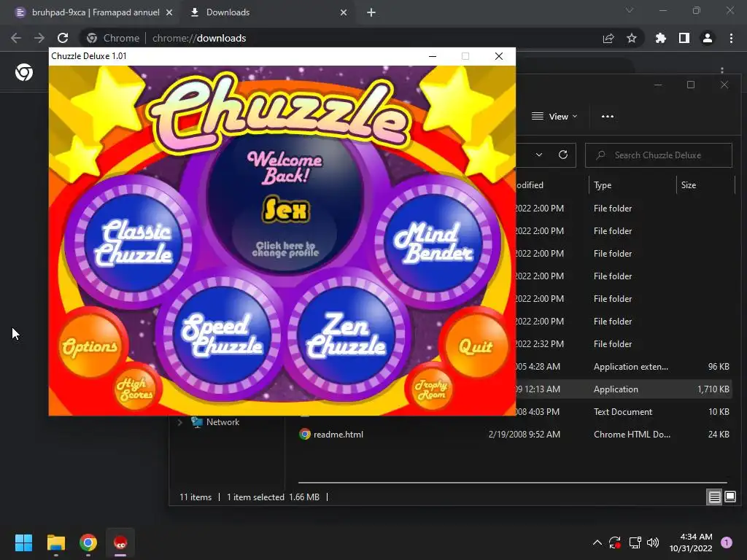Viewport: 747px width, 560px height.
Task: Open the Chrome profile avatar
Action: point(708,38)
